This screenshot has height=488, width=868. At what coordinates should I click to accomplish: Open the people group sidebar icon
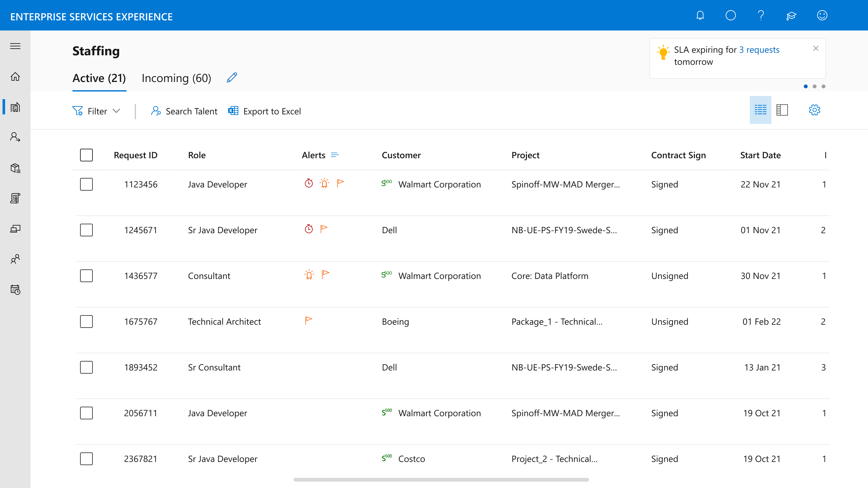click(15, 259)
